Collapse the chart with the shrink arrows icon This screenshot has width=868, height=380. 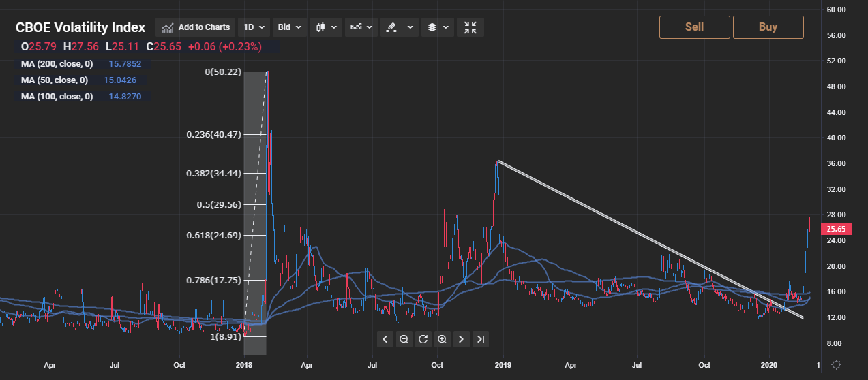coord(470,27)
